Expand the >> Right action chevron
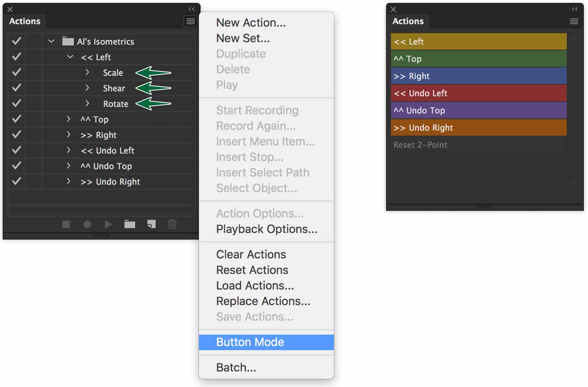The height and width of the screenshot is (387, 588). [x=68, y=135]
